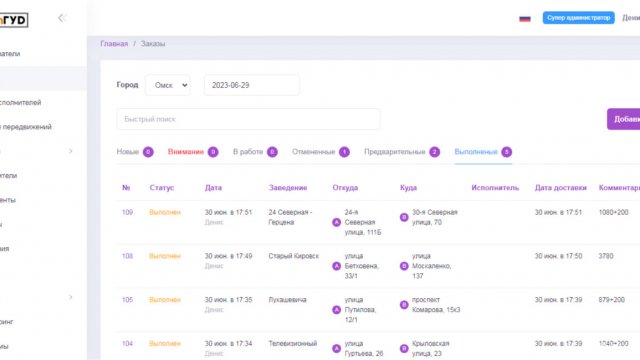The image size is (640, 360).
Task: Click the Дата доставки column header
Action: (561, 188)
